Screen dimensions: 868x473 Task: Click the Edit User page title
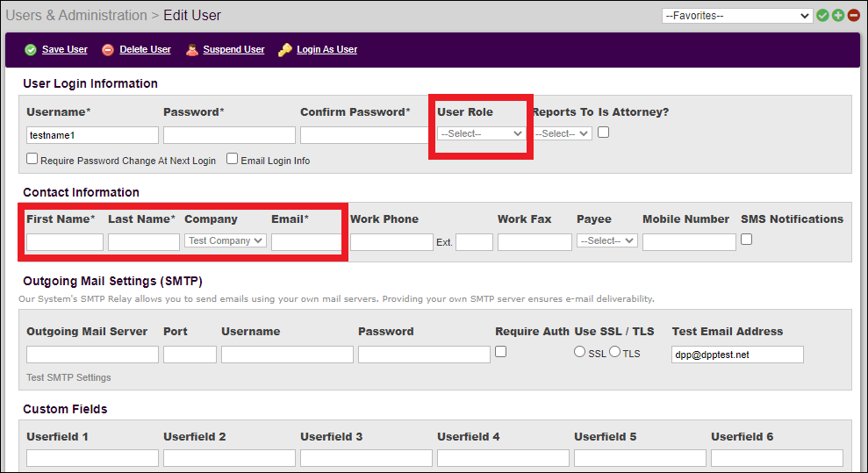pos(192,16)
